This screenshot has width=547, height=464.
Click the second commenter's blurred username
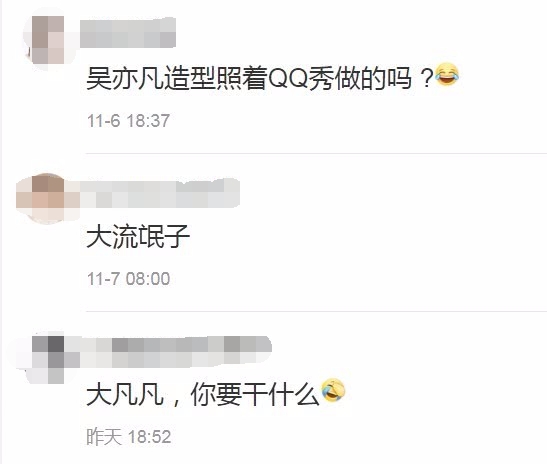(160, 194)
